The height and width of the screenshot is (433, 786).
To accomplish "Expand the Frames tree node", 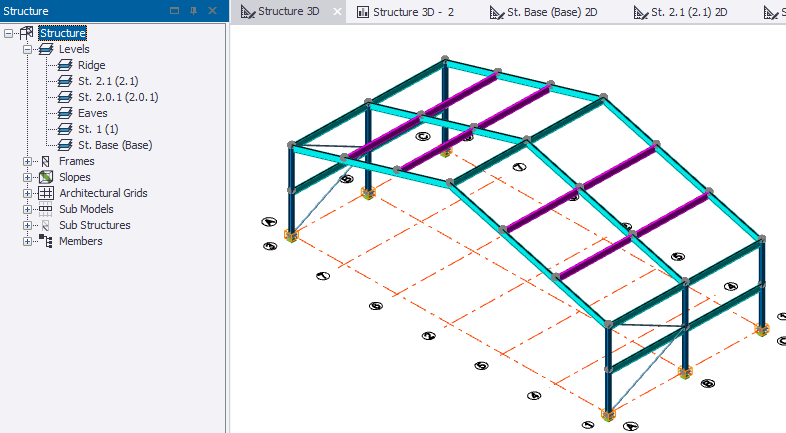I will (x=28, y=161).
